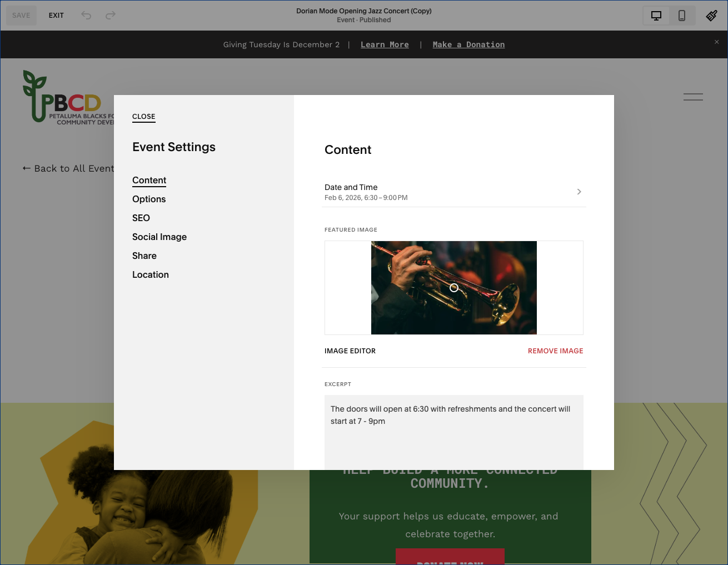The width and height of the screenshot is (728, 565).
Task: Switch to mobile preview icon
Action: 682,16
